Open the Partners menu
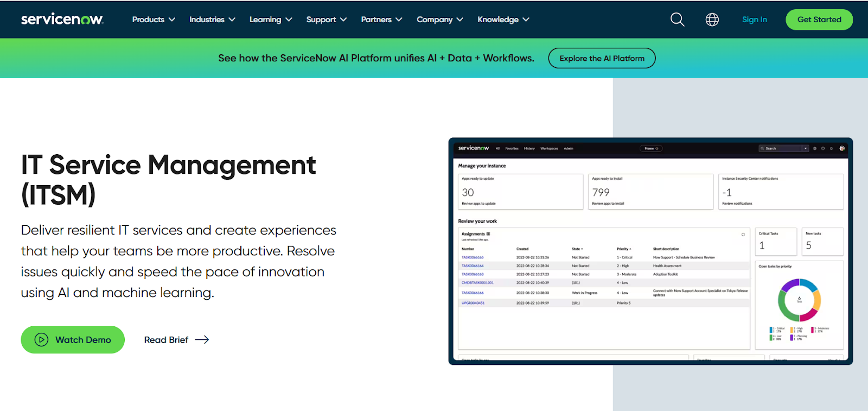 pos(381,20)
